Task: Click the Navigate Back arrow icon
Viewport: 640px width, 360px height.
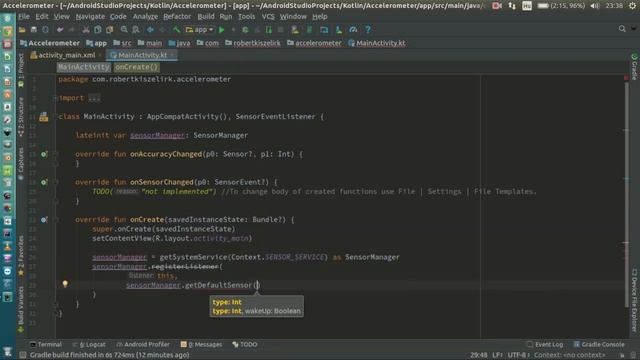Action: click(x=150, y=30)
